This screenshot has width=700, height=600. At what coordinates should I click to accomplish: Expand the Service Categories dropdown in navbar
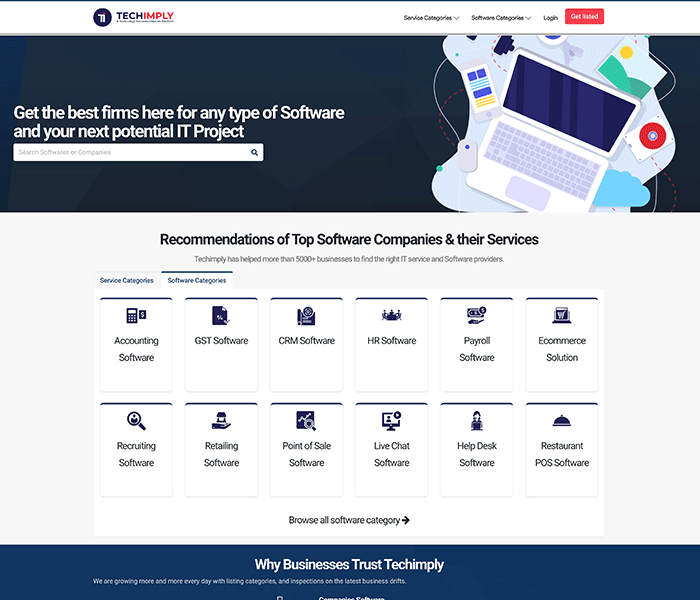coord(431,17)
